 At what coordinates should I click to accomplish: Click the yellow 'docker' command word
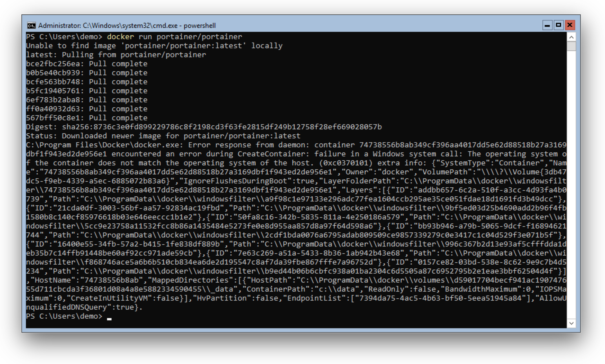tap(120, 37)
